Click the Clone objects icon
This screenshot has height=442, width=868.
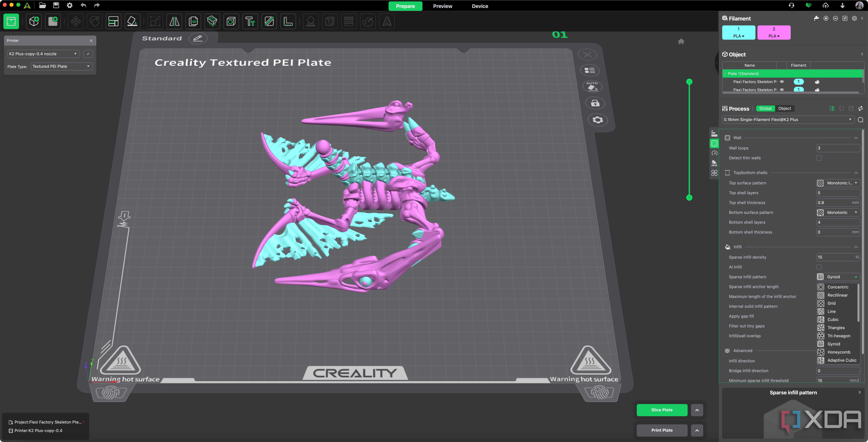coord(193,22)
